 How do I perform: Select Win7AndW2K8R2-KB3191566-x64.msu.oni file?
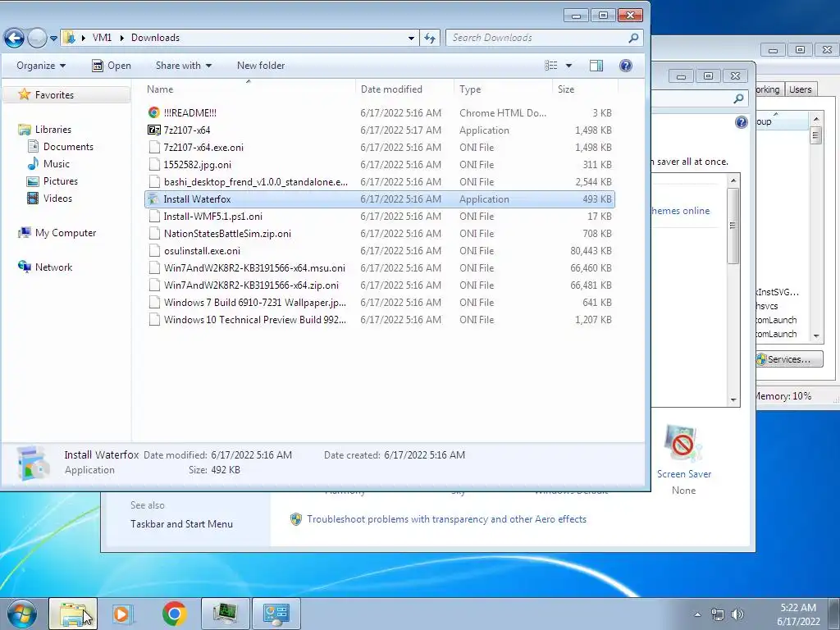[x=380, y=268]
